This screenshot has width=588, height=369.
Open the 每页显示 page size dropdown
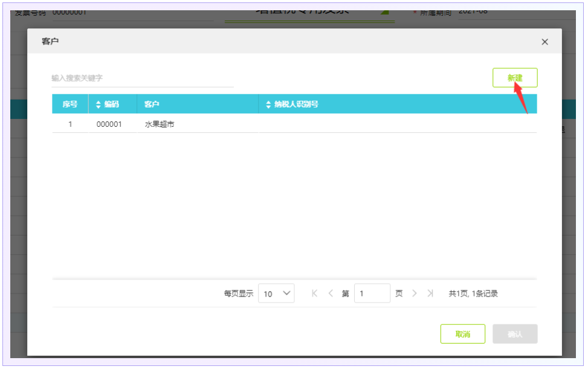click(x=276, y=294)
